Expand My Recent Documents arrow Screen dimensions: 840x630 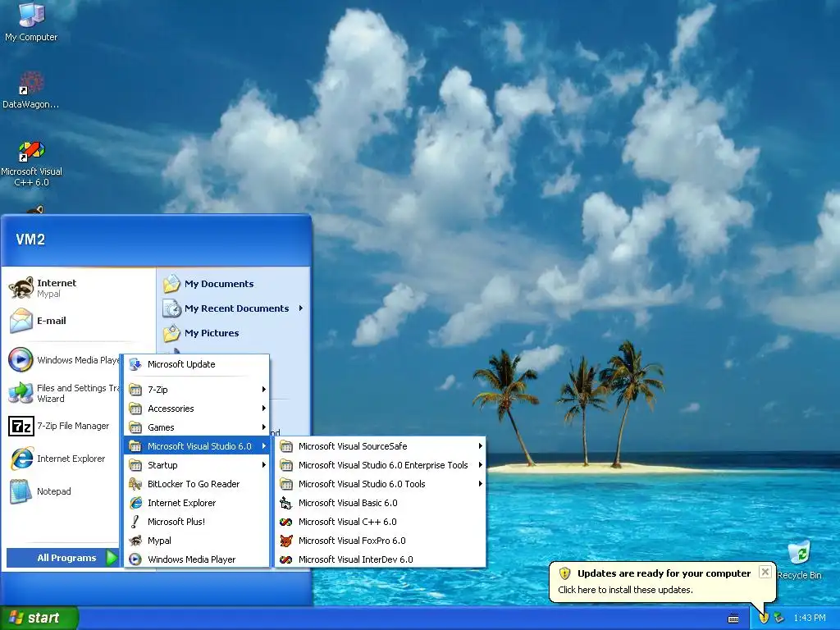pyautogui.click(x=300, y=308)
